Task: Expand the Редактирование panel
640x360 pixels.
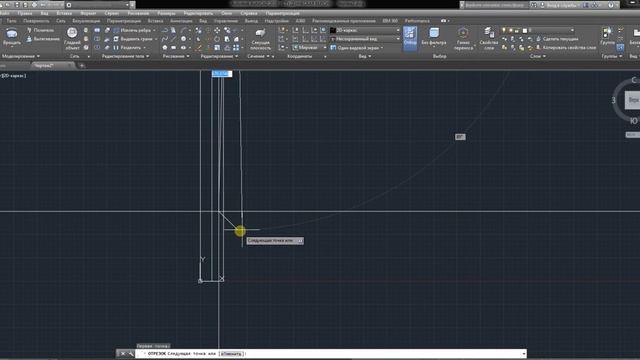Action: pyautogui.click(x=219, y=56)
